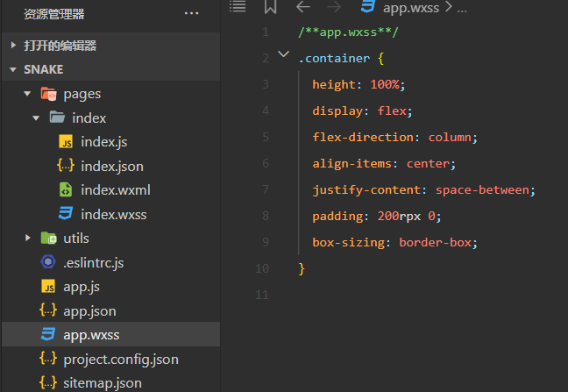Click the braces icon beside index.json
Screen dimensions: 568x392
(66, 166)
